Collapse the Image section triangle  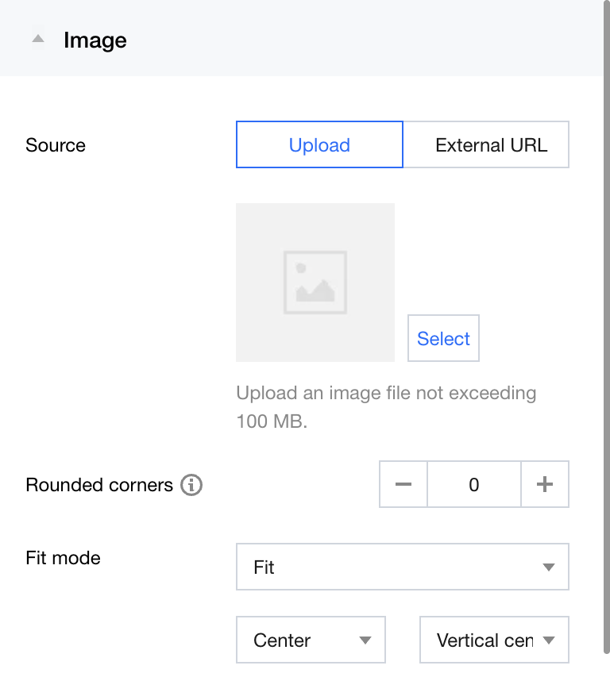[38, 39]
